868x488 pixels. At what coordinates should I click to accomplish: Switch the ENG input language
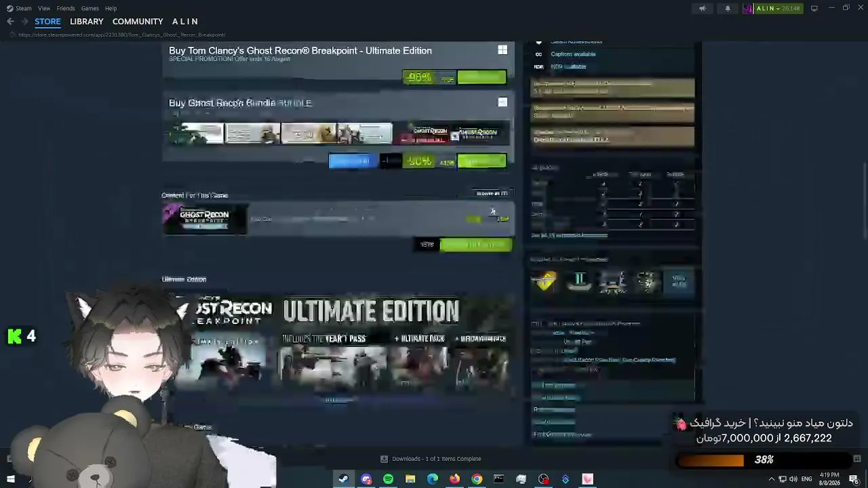tap(807, 479)
